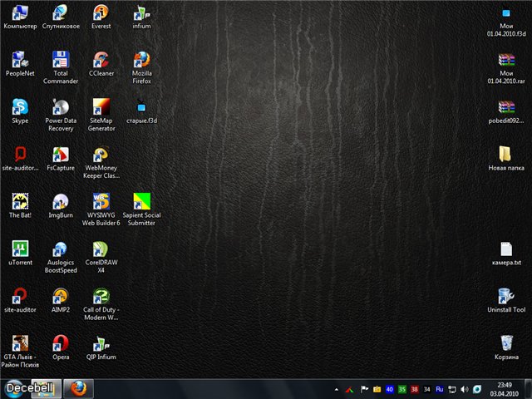Viewport: 532px width, 399px height.
Task: Open the Ru language indicator
Action: [x=440, y=389]
